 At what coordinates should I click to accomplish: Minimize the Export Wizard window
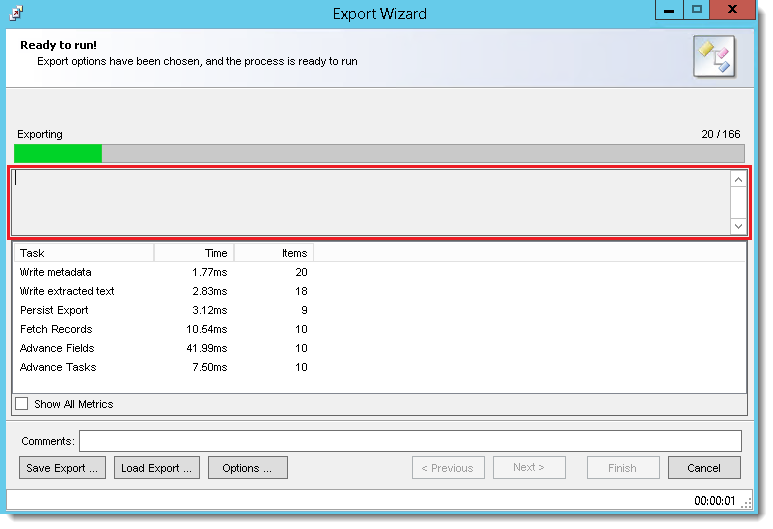point(669,10)
